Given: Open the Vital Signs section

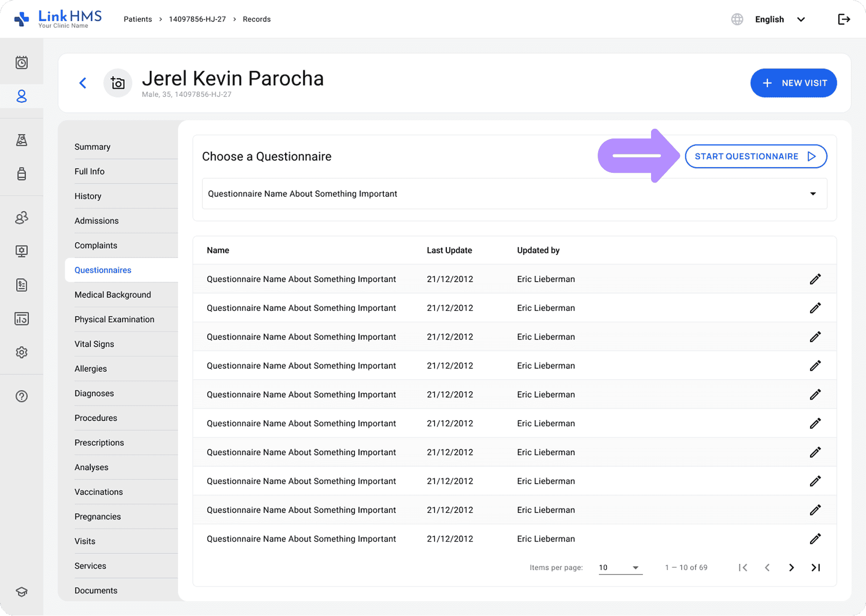Looking at the screenshot, I should coord(94,344).
